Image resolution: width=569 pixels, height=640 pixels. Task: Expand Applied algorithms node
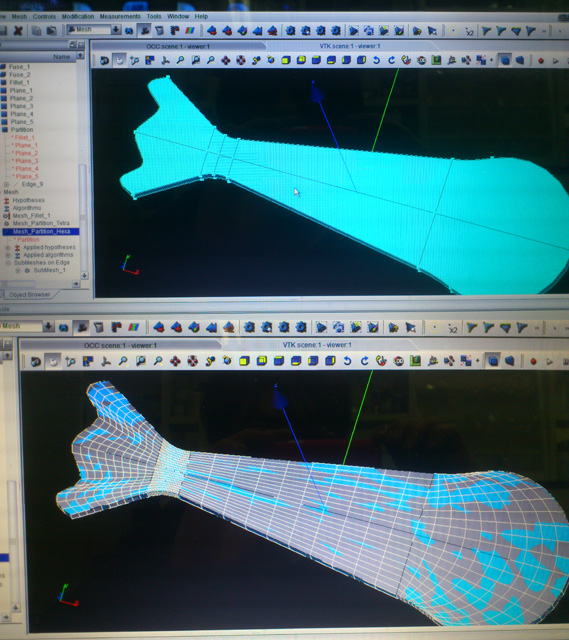pos(7,255)
